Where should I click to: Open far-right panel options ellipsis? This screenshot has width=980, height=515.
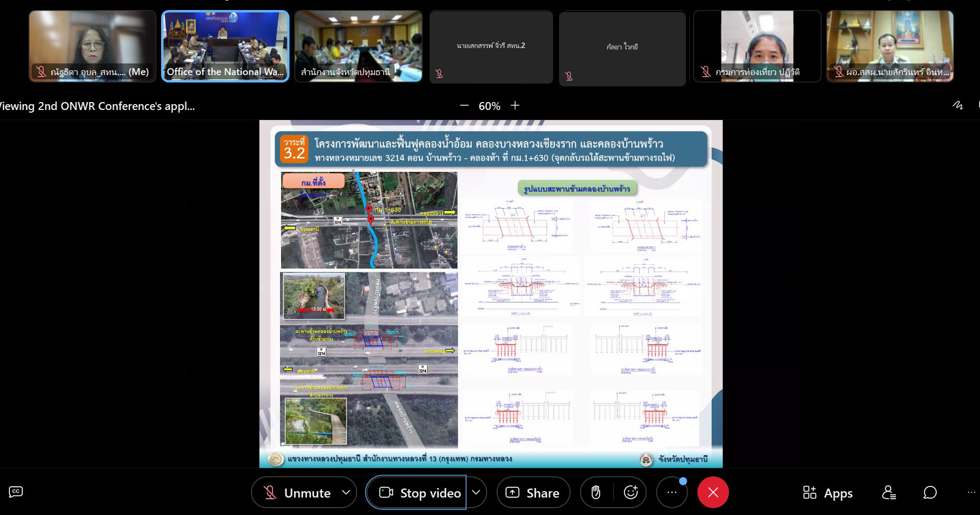[x=972, y=493]
